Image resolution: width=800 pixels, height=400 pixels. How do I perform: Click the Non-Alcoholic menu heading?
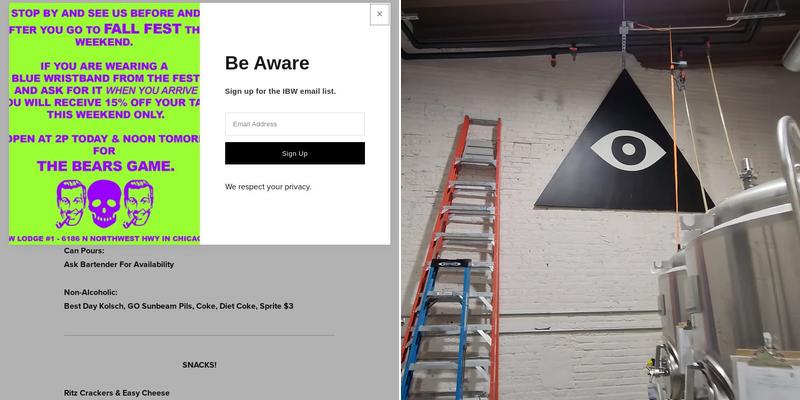pos(91,292)
